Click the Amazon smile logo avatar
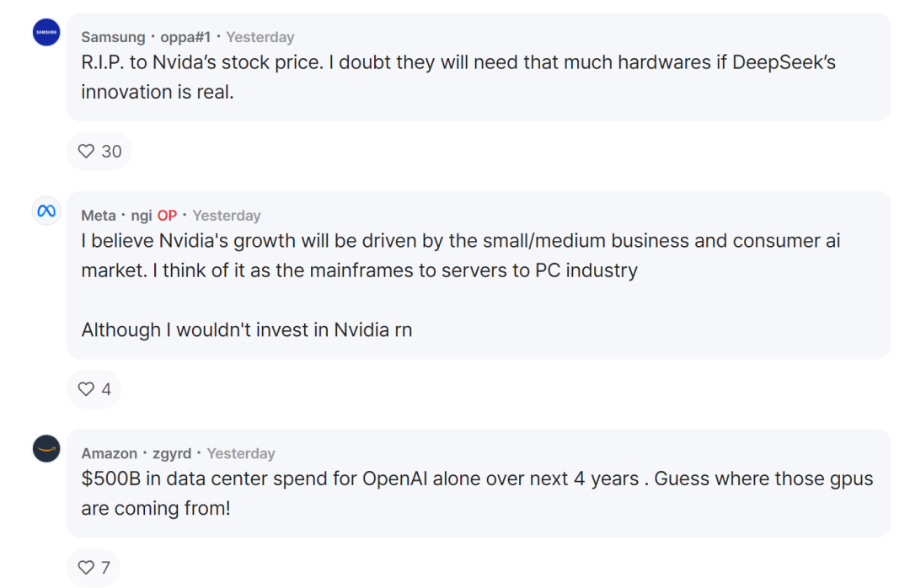The image size is (910, 588). [x=46, y=448]
